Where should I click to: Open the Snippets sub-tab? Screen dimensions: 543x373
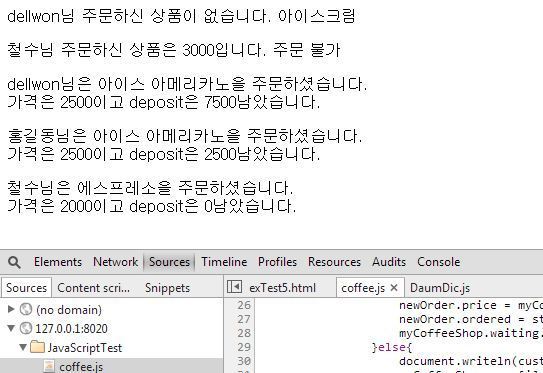tap(167, 288)
